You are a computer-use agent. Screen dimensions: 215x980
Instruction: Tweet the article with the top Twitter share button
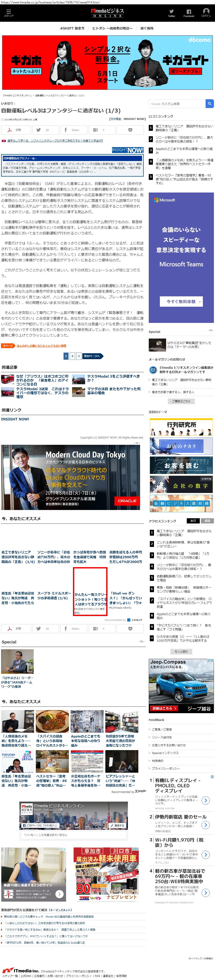tap(44, 130)
